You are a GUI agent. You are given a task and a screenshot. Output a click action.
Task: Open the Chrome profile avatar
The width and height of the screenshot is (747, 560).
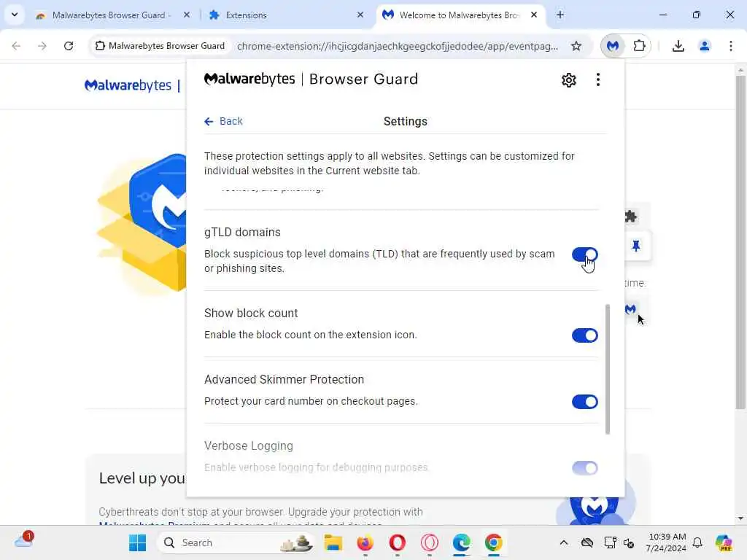tap(704, 46)
